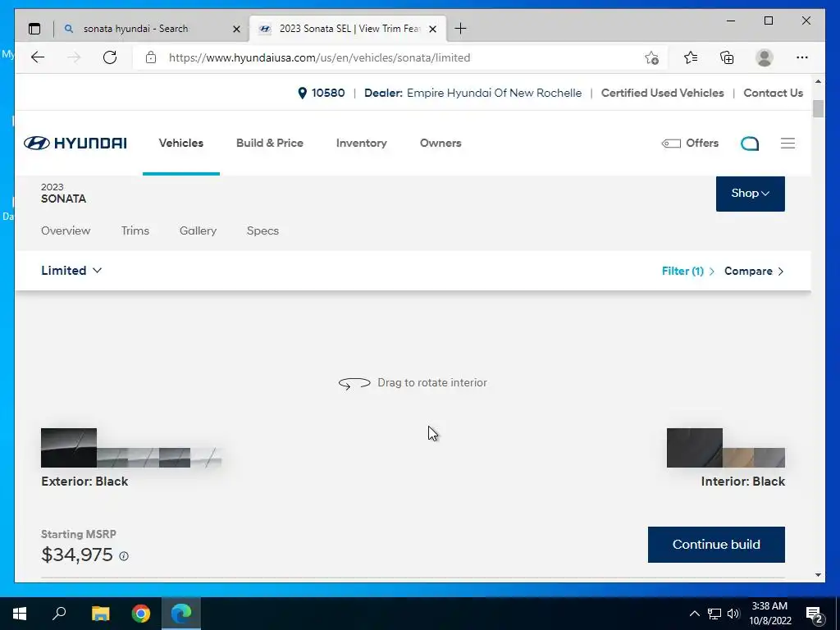Screen dimensions: 840x630
Task: Close the sonata hyundai Search tab
Action: pos(236,29)
